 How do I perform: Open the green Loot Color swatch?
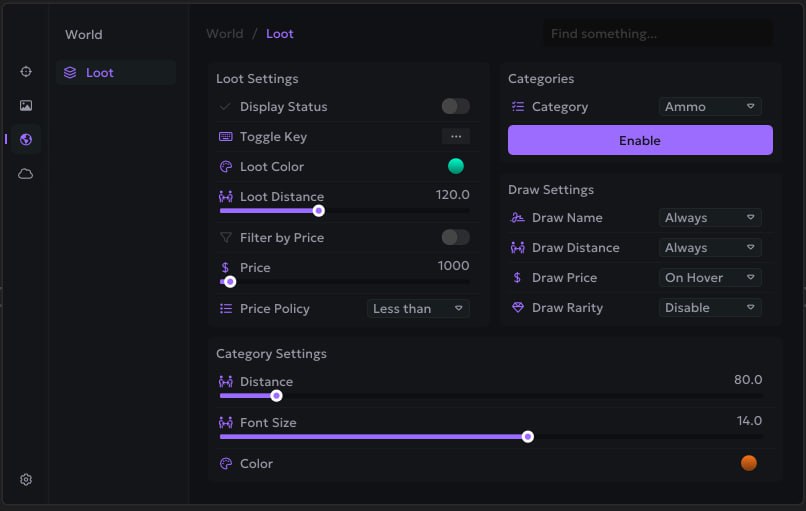pos(456,166)
